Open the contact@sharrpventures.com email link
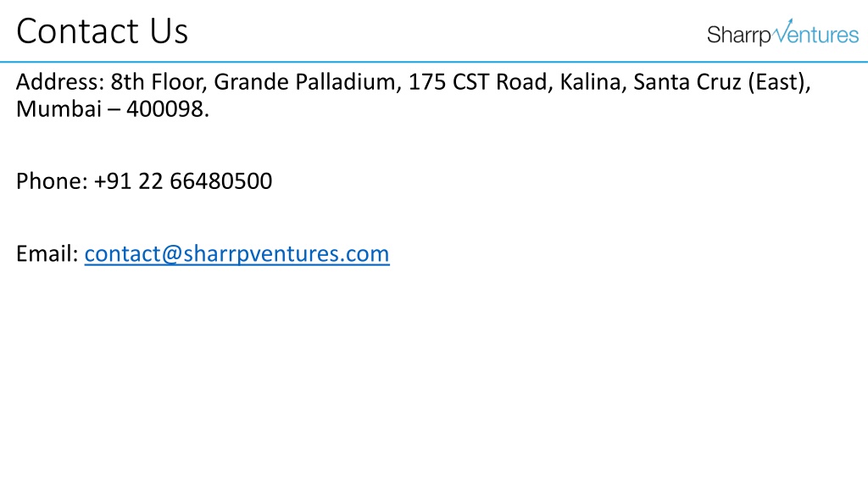The image size is (868, 488). coord(237,254)
